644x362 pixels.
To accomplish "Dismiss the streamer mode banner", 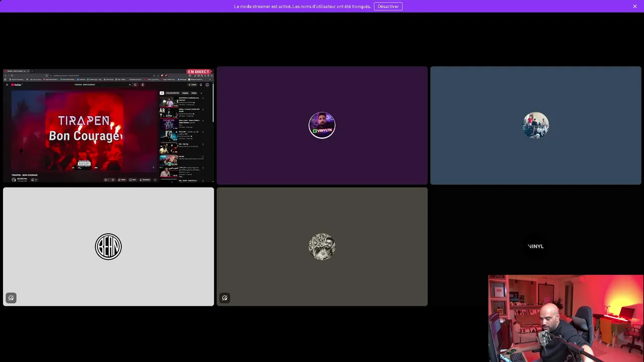I will (635, 6).
